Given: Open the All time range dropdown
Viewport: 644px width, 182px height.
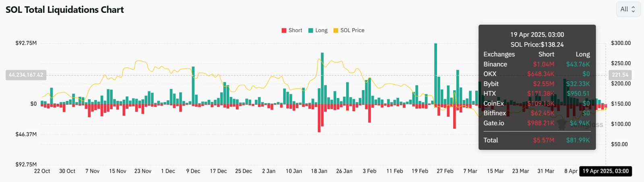Looking at the screenshot, I should pos(627,9).
